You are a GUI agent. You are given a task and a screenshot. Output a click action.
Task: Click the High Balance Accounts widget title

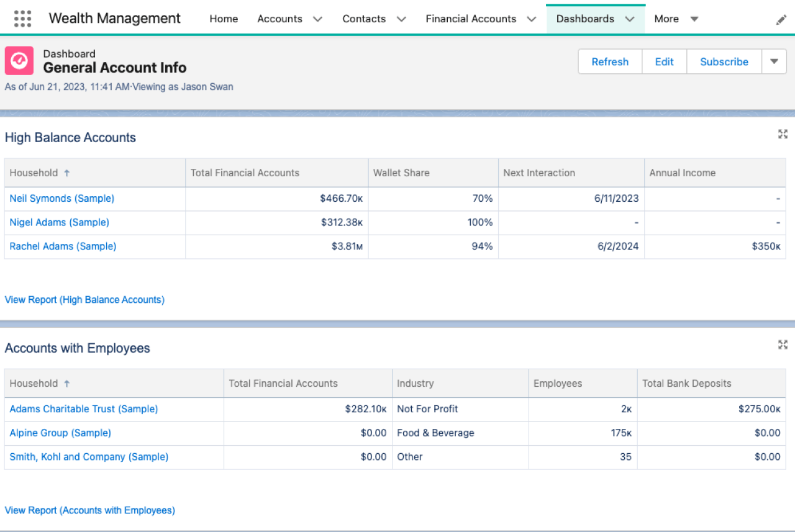(70, 138)
